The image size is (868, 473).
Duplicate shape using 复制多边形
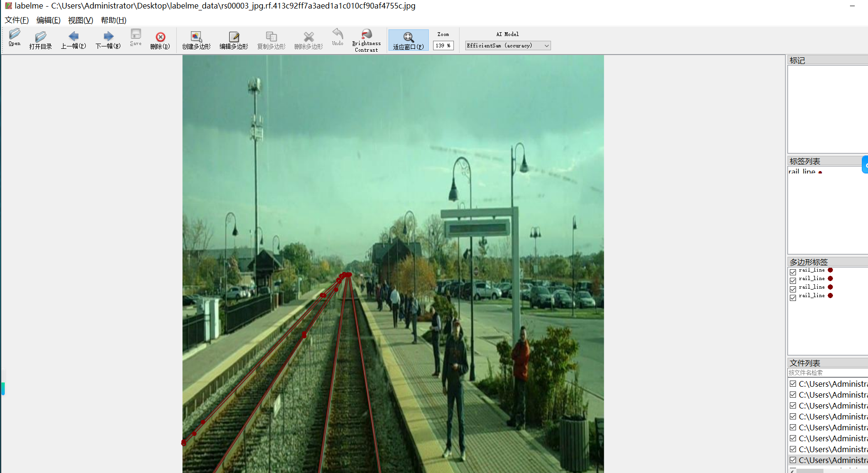[271, 39]
